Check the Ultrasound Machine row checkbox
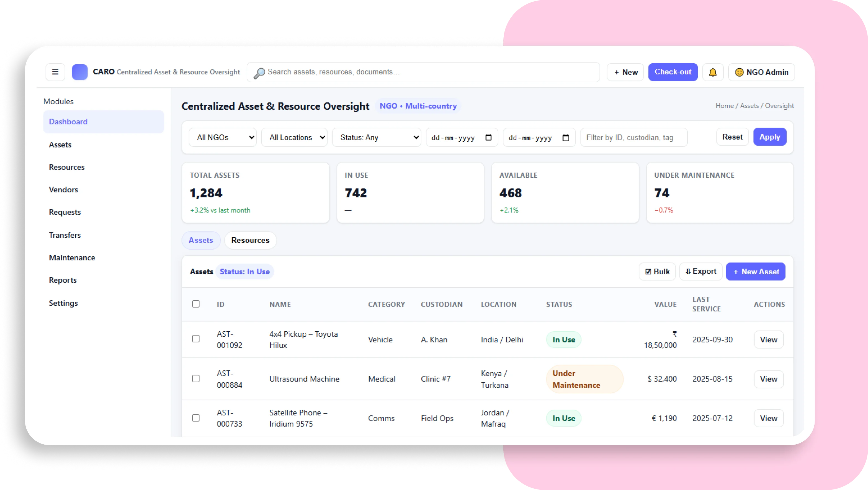The image size is (868, 490). click(x=196, y=378)
